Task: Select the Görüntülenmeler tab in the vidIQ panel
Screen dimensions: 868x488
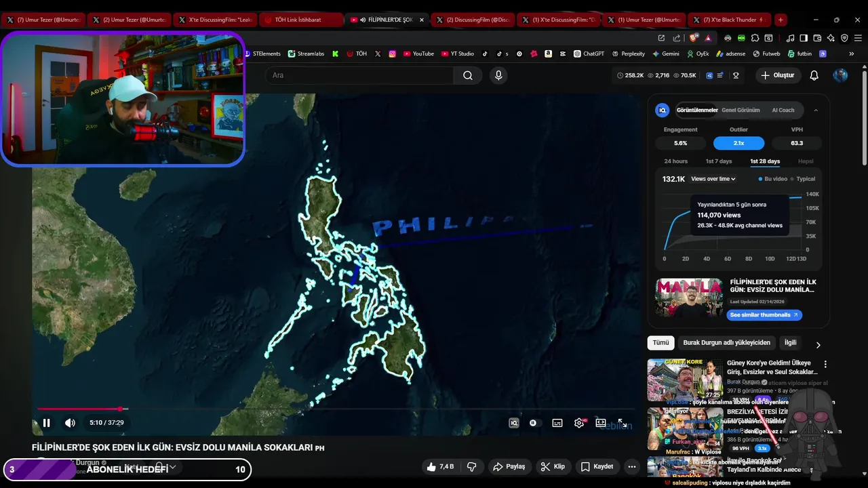Action: 696,110
